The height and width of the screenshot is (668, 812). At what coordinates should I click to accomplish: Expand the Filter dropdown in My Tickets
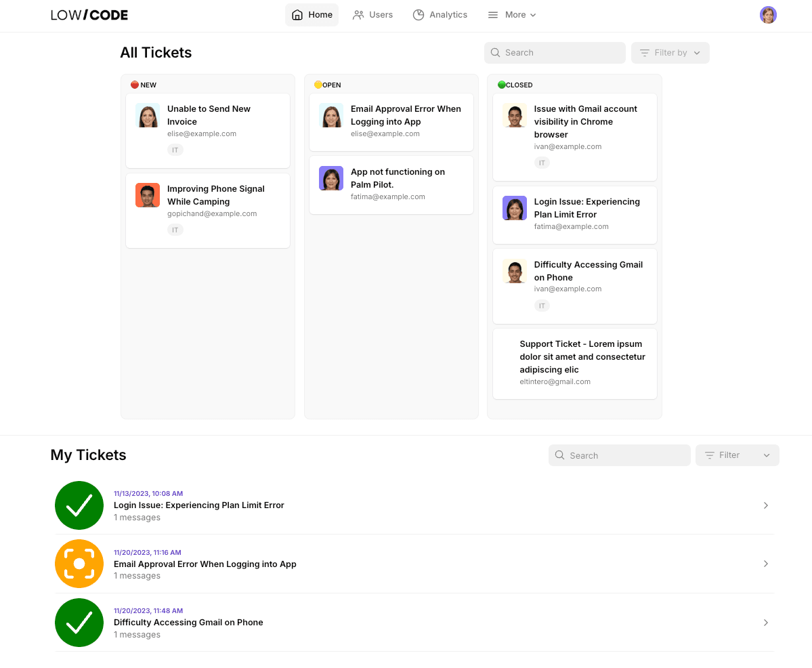[x=737, y=455]
